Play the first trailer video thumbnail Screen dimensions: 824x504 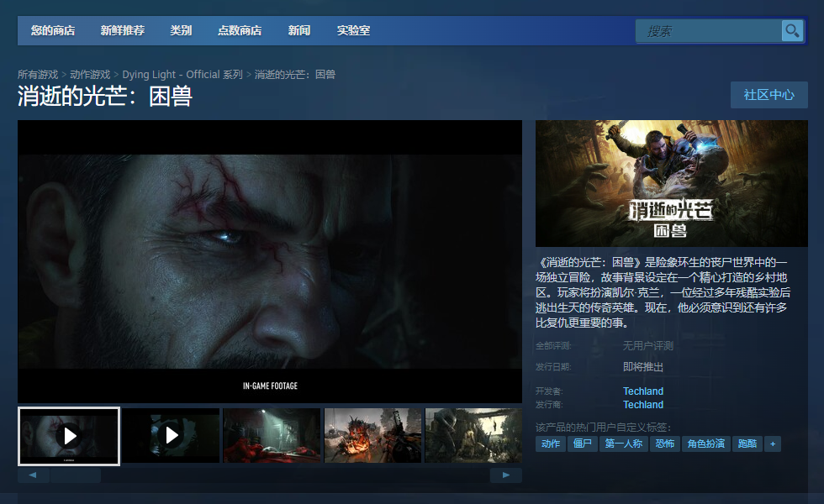click(x=69, y=436)
